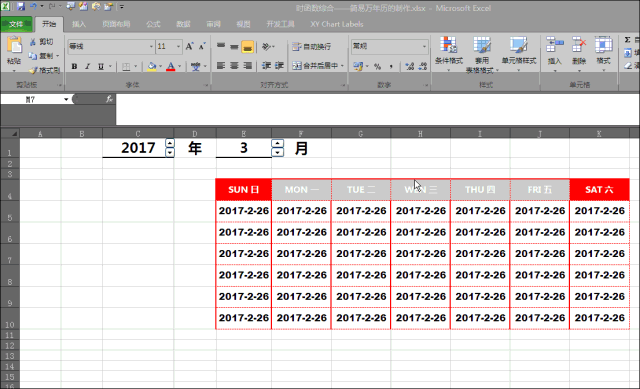The width and height of the screenshot is (640, 389).
Task: Toggle bold formatting
Action: click(74, 66)
